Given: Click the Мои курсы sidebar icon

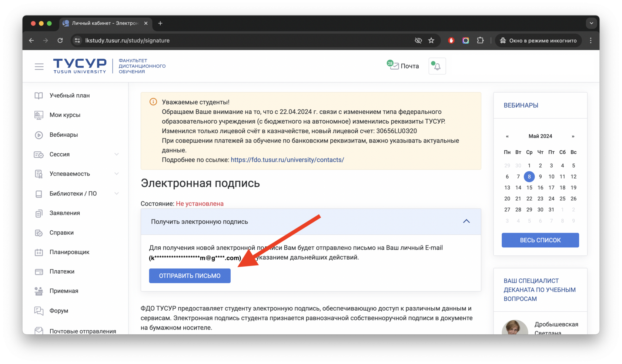Looking at the screenshot, I should click(x=39, y=115).
